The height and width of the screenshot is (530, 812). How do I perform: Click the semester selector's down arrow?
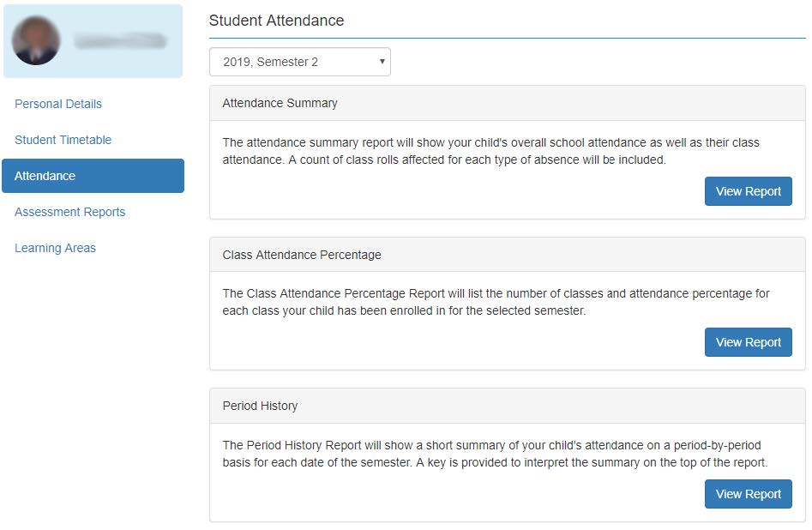(x=382, y=62)
